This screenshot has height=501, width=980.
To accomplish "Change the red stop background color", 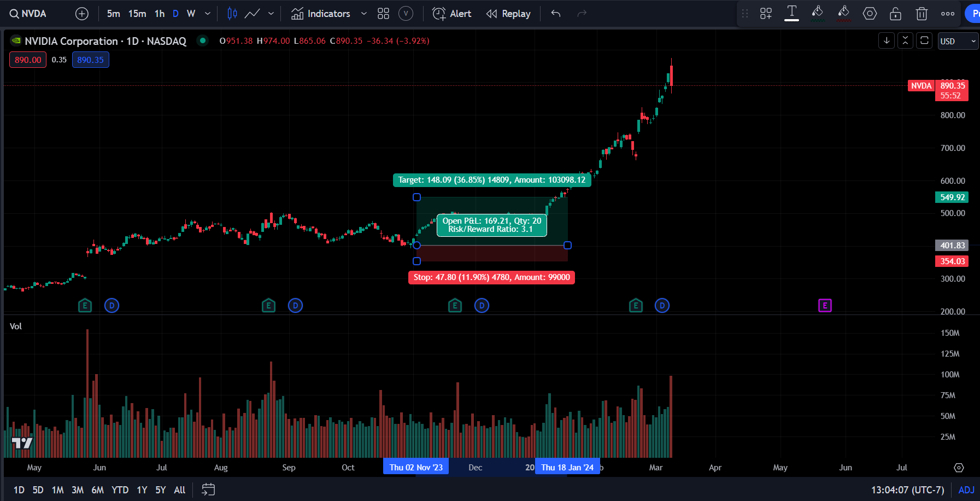I will [x=843, y=14].
